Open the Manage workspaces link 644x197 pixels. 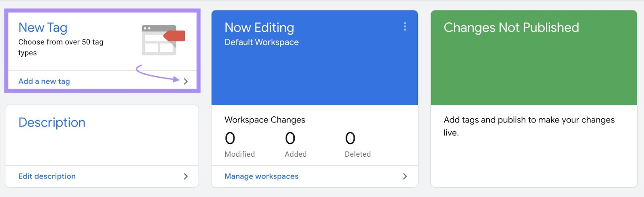point(262,176)
